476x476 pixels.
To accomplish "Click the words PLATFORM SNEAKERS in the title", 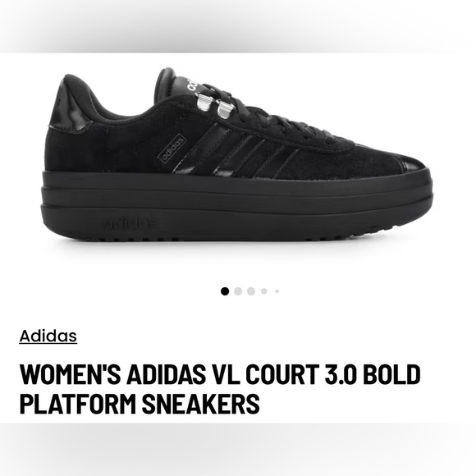I will click(x=140, y=404).
